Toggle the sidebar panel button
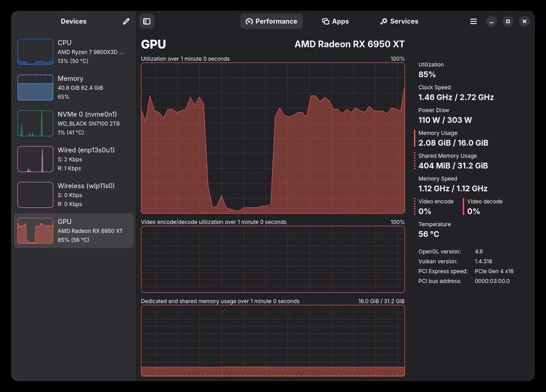The width and height of the screenshot is (546, 392). (147, 21)
